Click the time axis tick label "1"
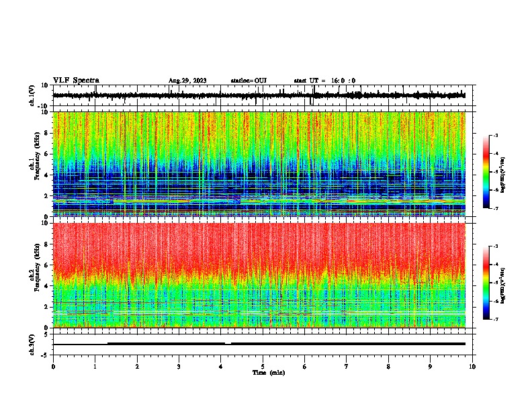This screenshot has width=532, height=411. [95, 367]
